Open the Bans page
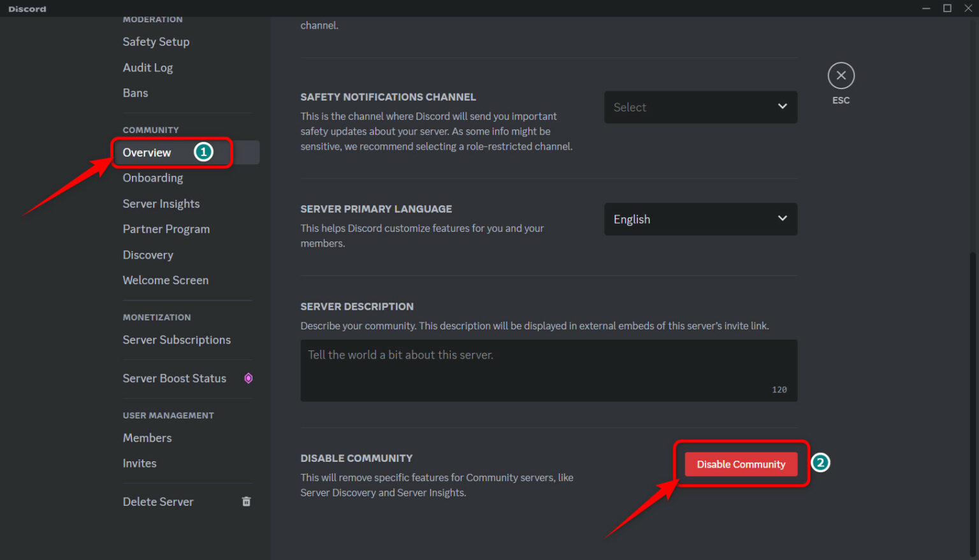This screenshot has height=560, width=979. point(135,92)
